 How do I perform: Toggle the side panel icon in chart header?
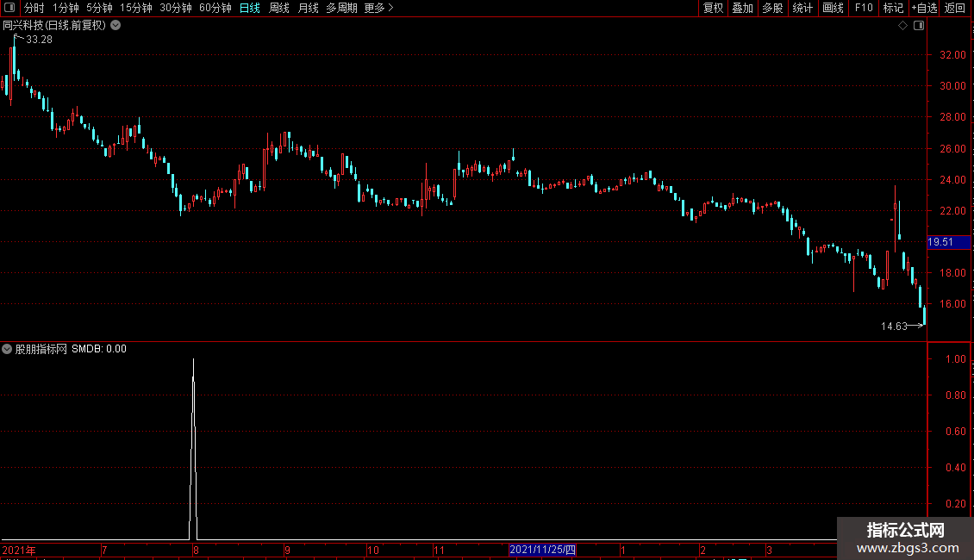click(919, 26)
